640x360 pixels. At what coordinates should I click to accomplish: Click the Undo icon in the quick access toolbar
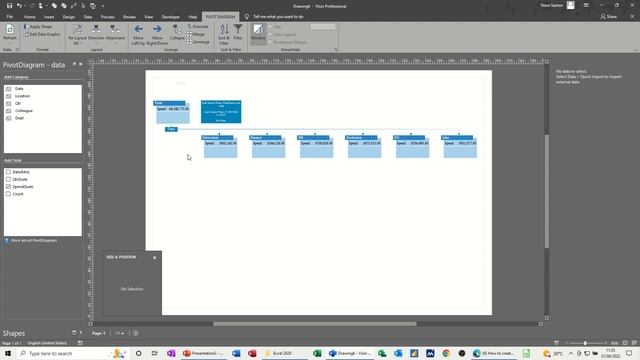click(19, 6)
